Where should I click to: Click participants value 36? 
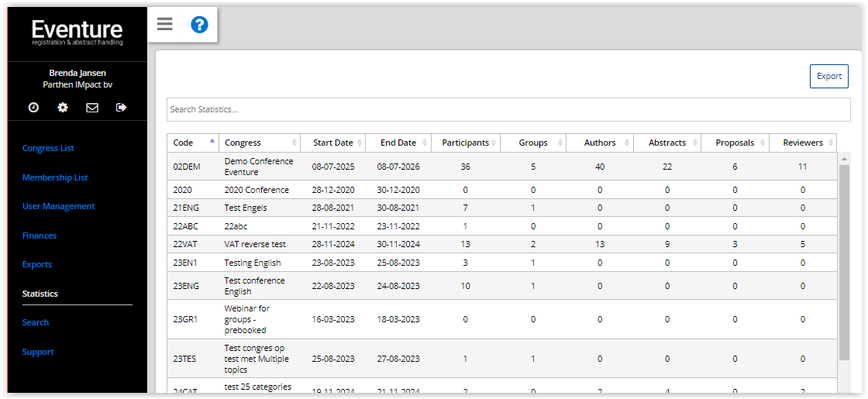[x=466, y=167]
